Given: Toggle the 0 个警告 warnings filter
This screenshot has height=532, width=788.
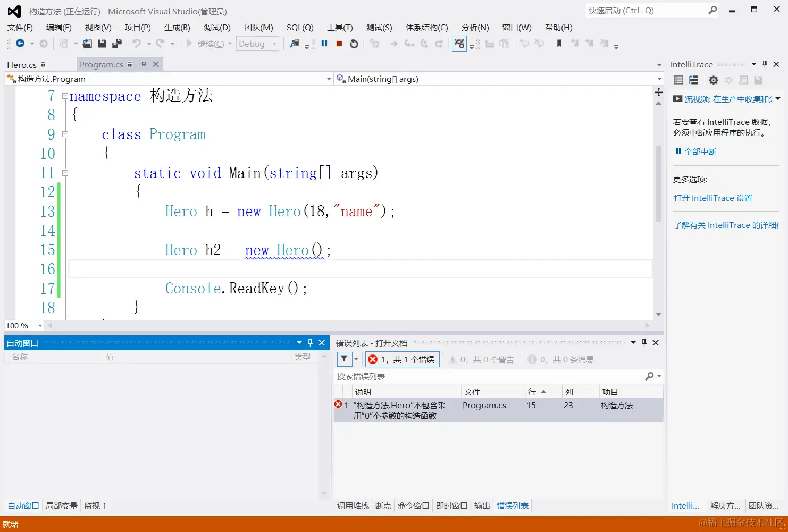Looking at the screenshot, I should pos(482,359).
